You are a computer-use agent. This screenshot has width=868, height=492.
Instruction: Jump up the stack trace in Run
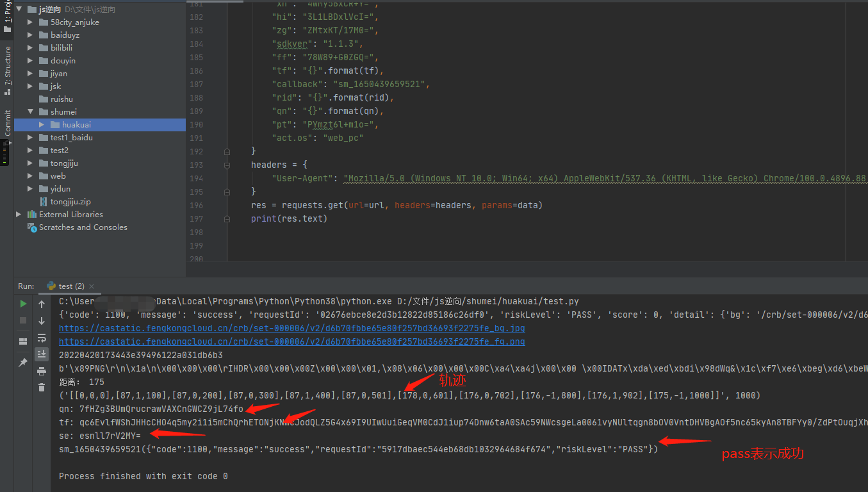(x=42, y=304)
